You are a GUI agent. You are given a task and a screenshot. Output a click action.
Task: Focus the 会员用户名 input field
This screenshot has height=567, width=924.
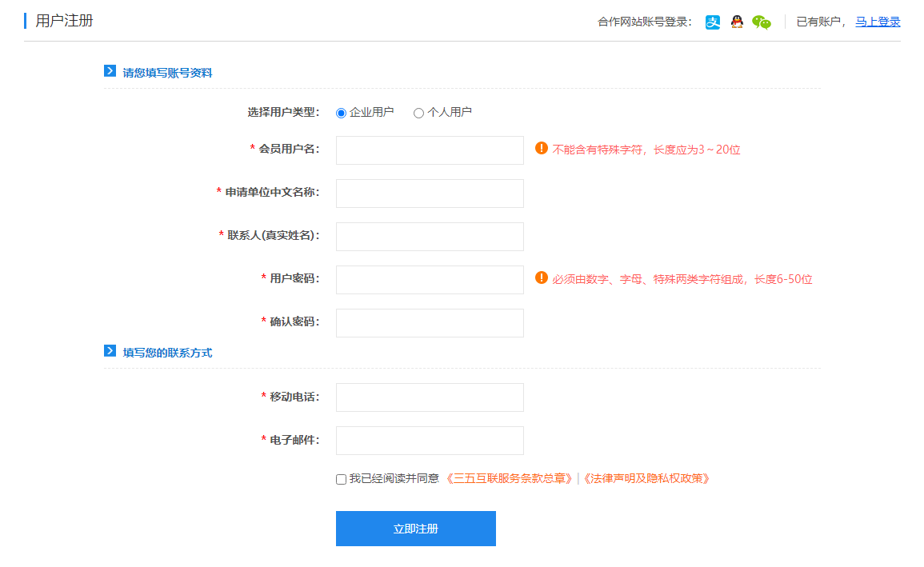click(x=430, y=150)
